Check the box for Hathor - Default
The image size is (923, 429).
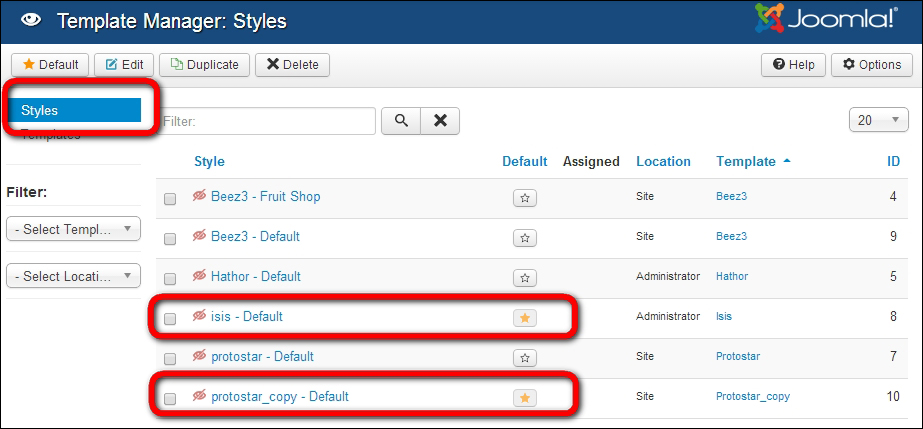[x=170, y=279]
